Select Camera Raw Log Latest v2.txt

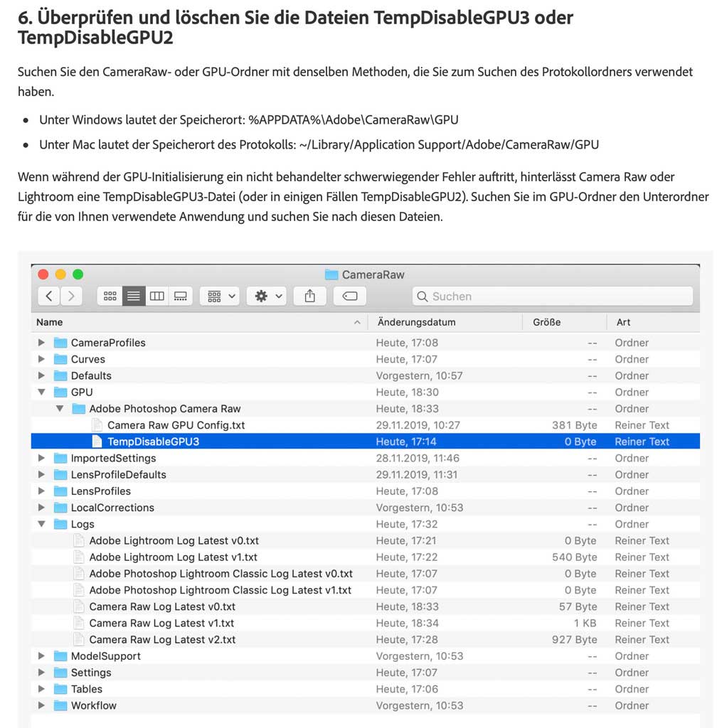tap(162, 639)
